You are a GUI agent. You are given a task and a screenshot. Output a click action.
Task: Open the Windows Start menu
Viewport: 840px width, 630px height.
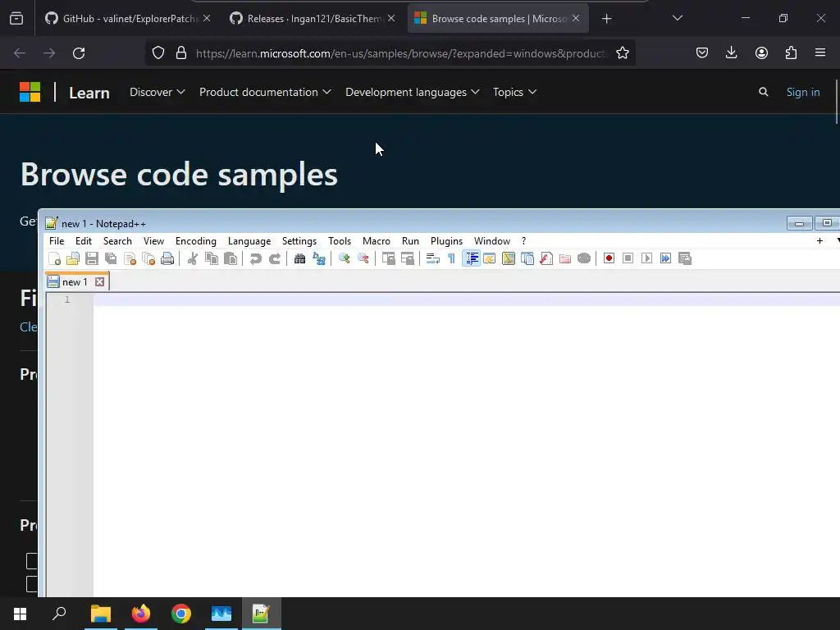click(20, 614)
